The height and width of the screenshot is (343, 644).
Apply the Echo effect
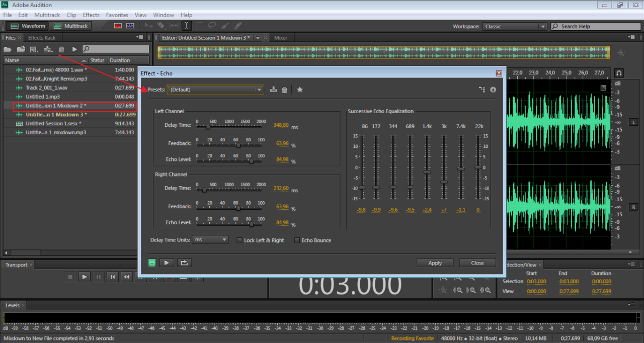coord(435,263)
